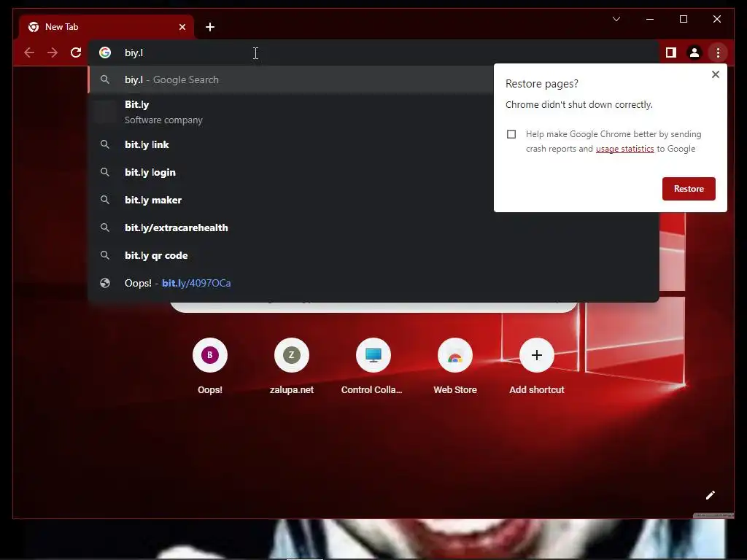This screenshot has height=560, width=747.
Task: Choose biy.l - Google Search suggestion
Action: click(291, 79)
